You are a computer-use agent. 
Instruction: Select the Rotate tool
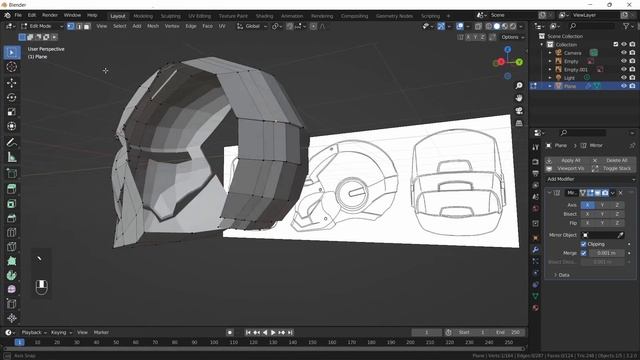tap(11, 98)
